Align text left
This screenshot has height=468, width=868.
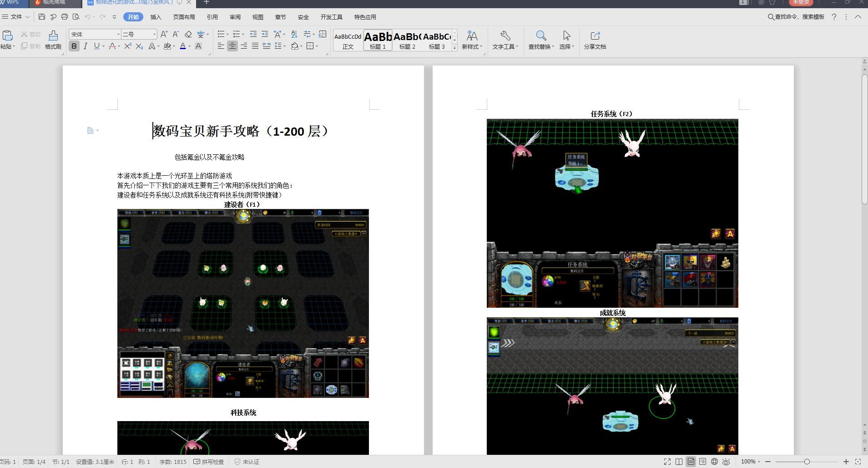(x=221, y=46)
